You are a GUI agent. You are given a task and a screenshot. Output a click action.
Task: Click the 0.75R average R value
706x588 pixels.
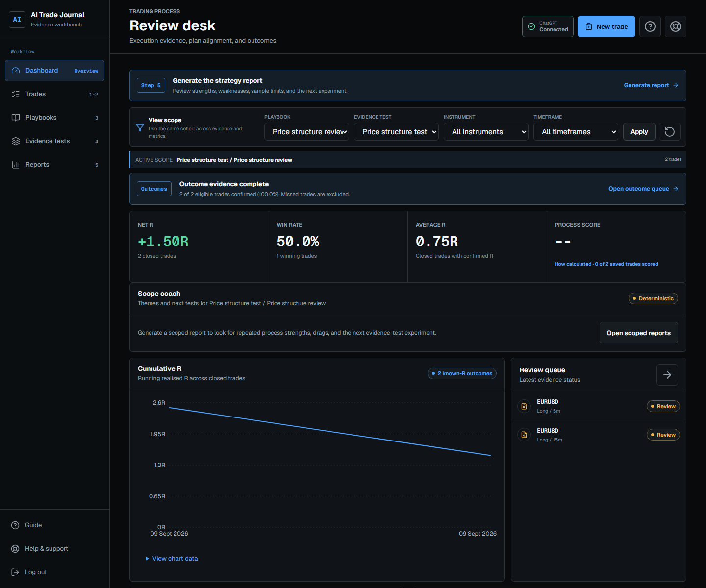pos(437,242)
